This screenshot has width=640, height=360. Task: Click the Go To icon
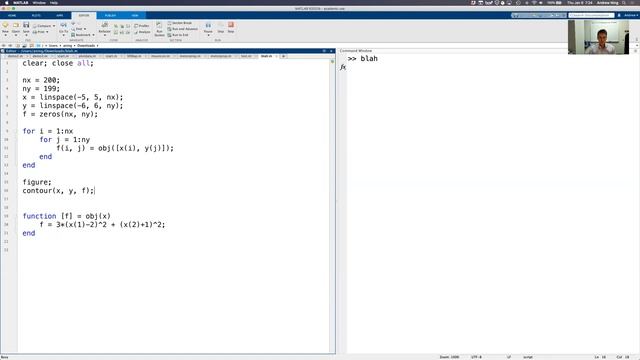tap(64, 25)
